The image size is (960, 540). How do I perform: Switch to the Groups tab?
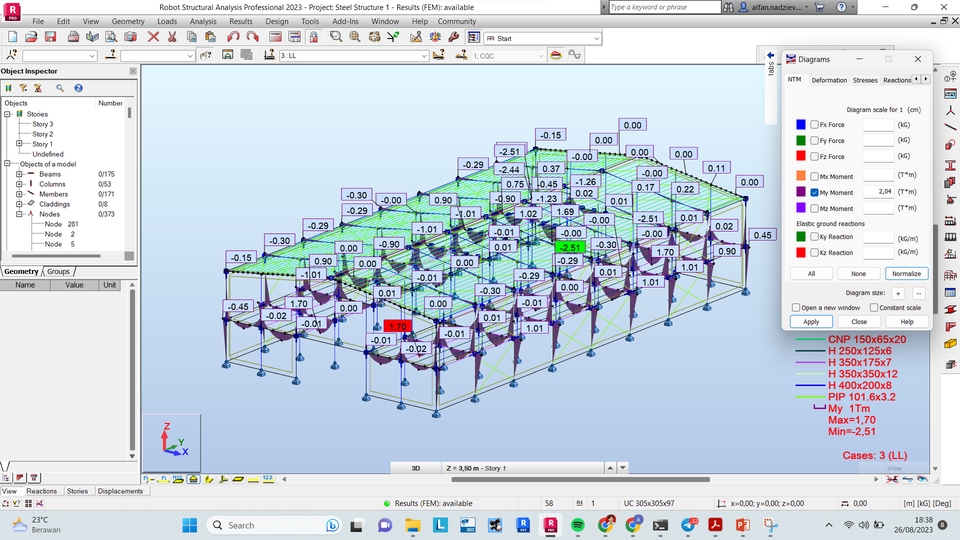(58, 271)
